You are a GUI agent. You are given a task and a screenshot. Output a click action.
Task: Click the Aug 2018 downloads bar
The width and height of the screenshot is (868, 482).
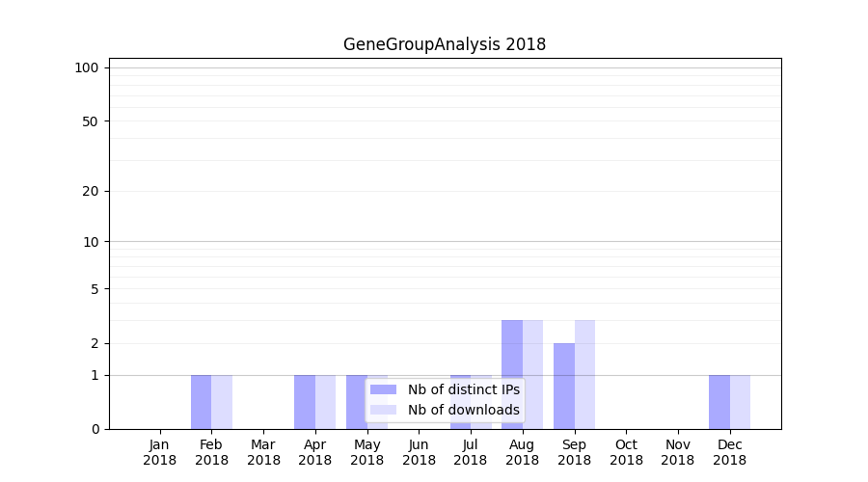tap(533, 374)
